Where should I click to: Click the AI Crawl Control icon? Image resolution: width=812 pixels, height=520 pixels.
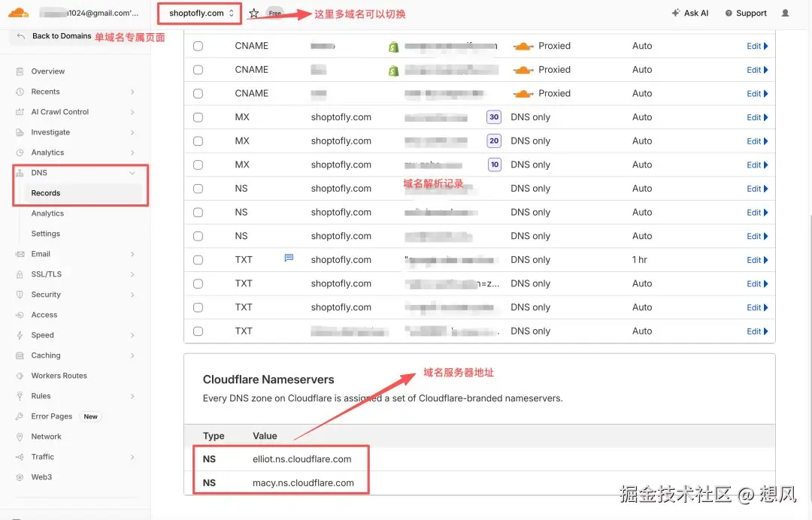20,112
